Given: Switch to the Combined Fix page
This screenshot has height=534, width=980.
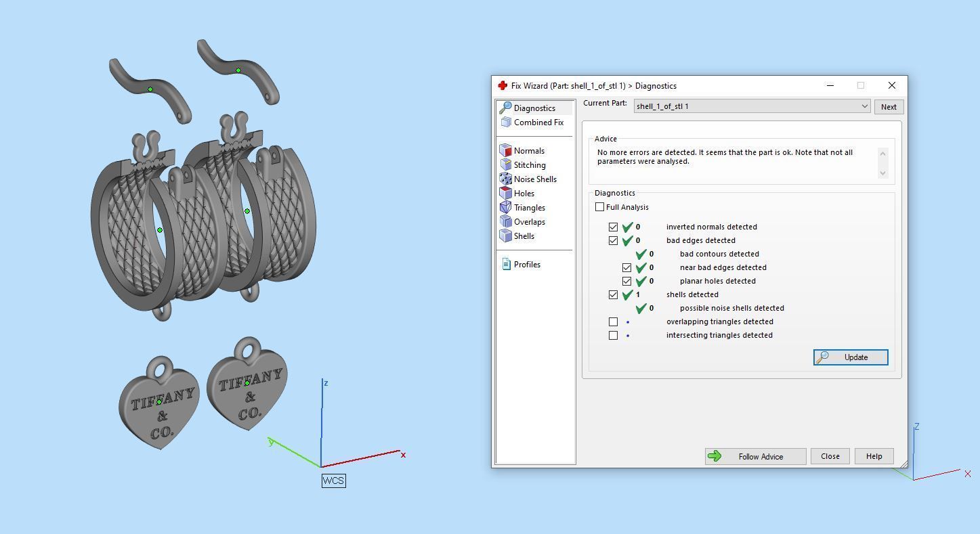Looking at the screenshot, I should 538,123.
